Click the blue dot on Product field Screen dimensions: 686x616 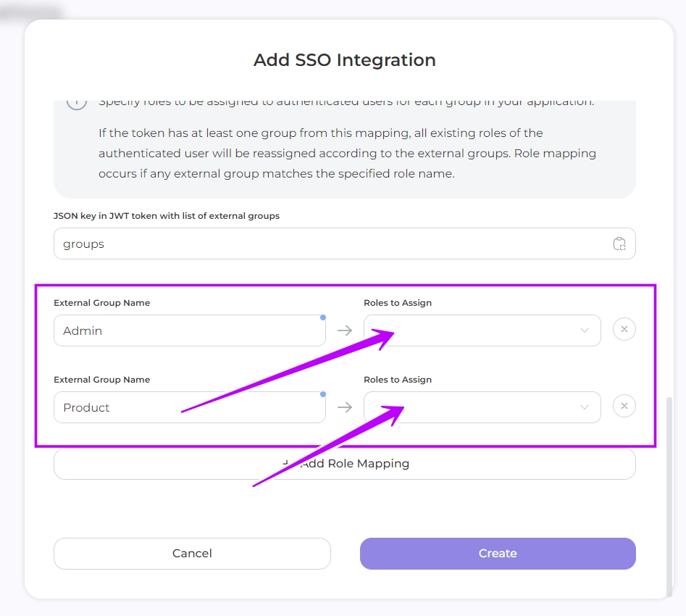323,394
